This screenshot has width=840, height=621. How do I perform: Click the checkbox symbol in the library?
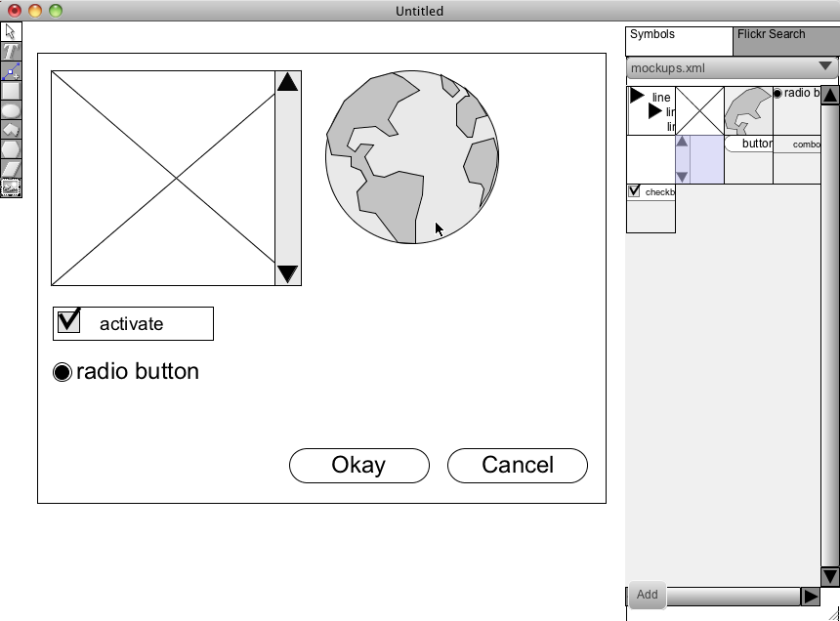pos(651,192)
